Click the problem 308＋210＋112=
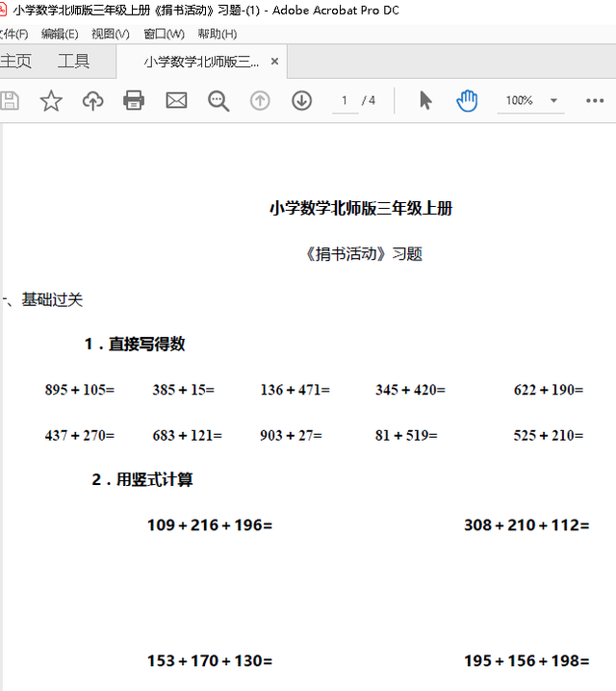This screenshot has width=616, height=691. tap(526, 525)
